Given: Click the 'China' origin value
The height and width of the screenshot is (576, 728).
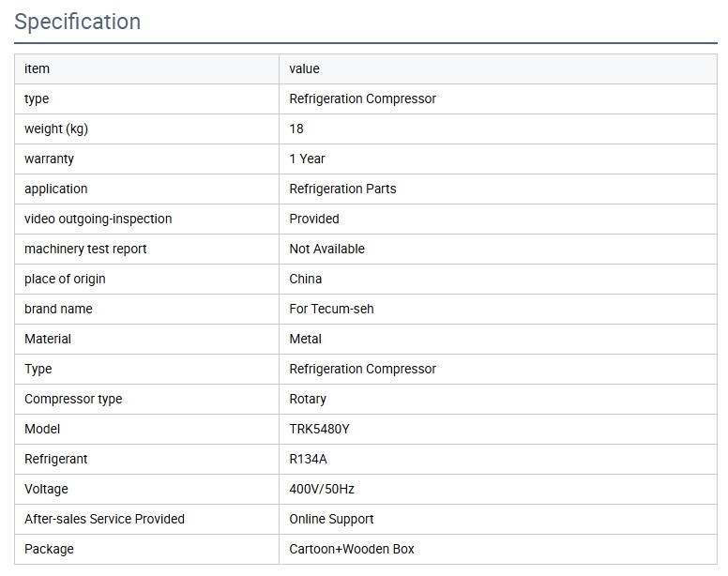Looking at the screenshot, I should pyautogui.click(x=306, y=279).
